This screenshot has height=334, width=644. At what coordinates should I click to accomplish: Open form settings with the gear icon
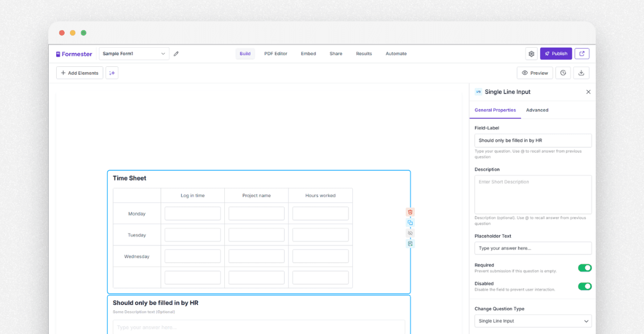(x=531, y=54)
